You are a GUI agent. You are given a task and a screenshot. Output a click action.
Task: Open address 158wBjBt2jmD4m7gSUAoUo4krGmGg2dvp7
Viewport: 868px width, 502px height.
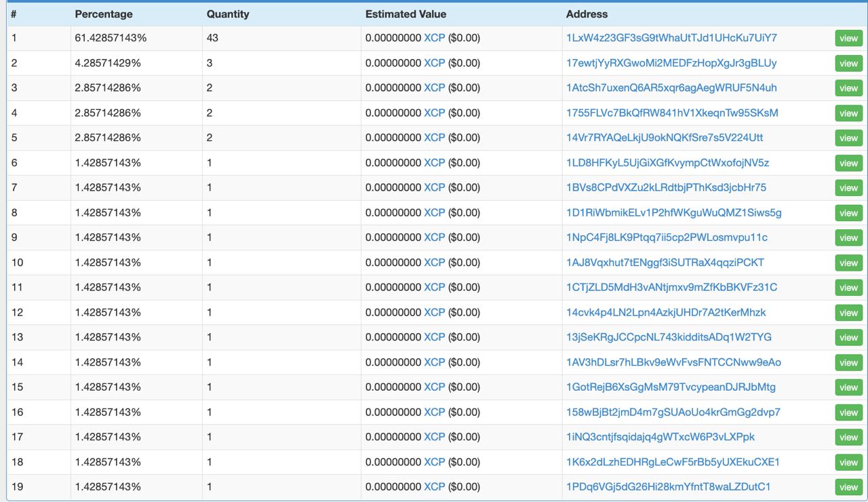[673, 412]
